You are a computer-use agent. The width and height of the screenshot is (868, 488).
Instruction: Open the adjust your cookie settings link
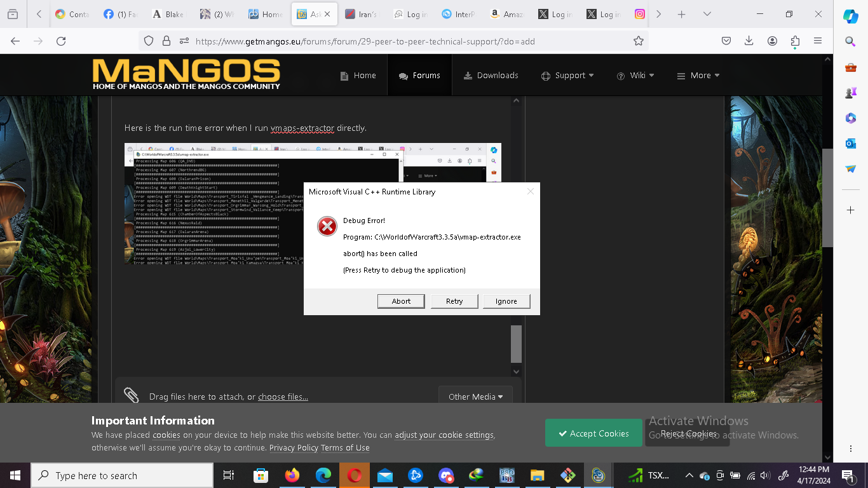pos(444,435)
